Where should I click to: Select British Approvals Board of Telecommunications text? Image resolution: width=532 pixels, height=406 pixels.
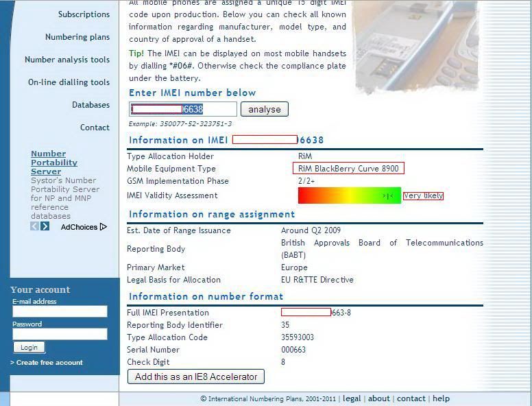[382, 249]
